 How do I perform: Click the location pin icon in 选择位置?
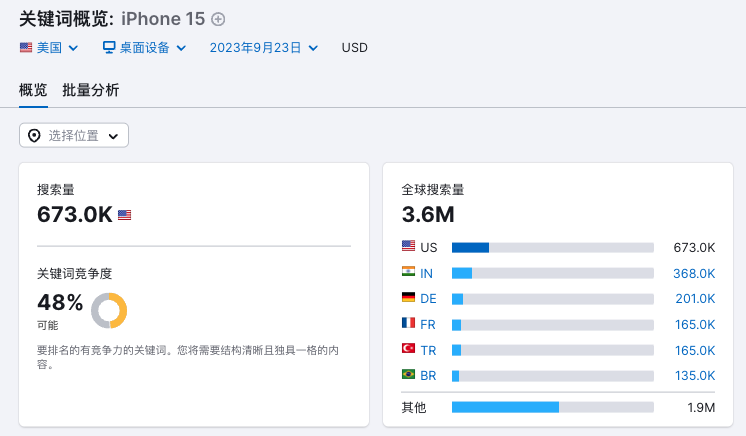coord(34,136)
